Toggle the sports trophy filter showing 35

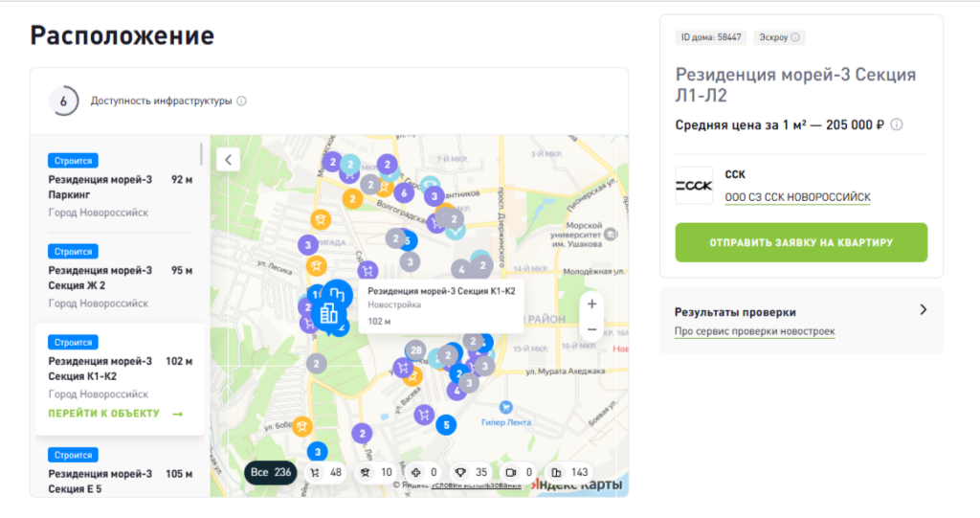tap(471, 473)
